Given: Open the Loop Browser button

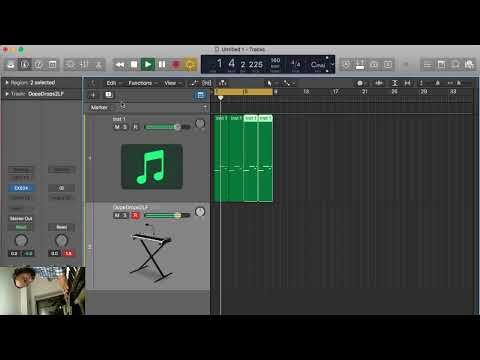Looking at the screenshot, I should click(455, 64).
